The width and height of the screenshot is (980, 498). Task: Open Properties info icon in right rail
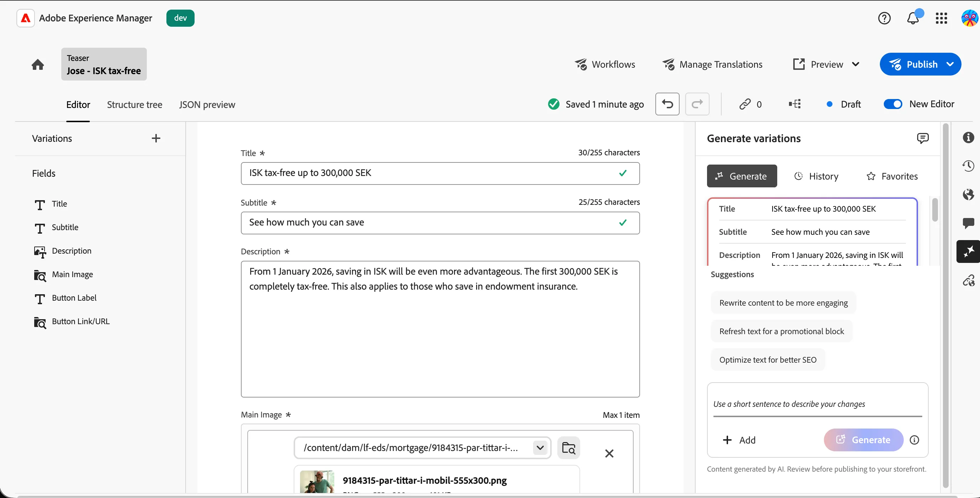click(x=968, y=137)
